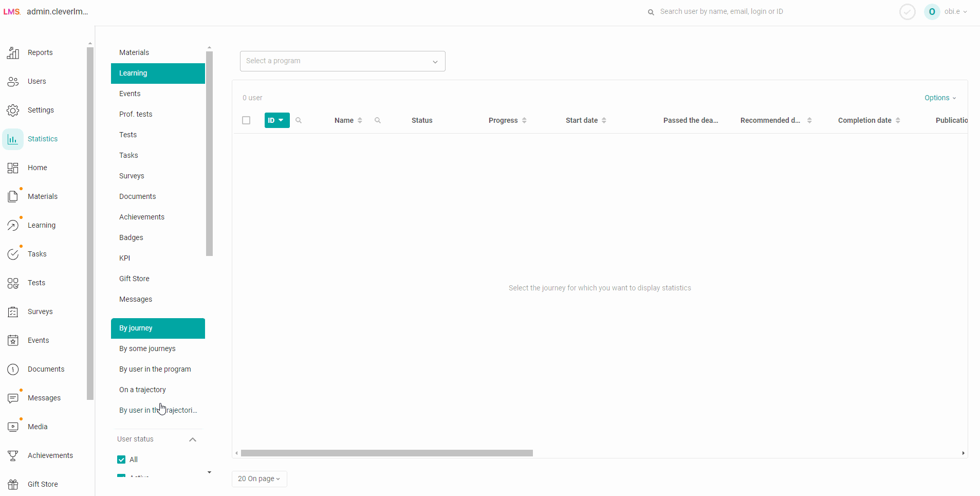The height and width of the screenshot is (496, 980).
Task: Open the Settings gear icon
Action: coord(13,110)
